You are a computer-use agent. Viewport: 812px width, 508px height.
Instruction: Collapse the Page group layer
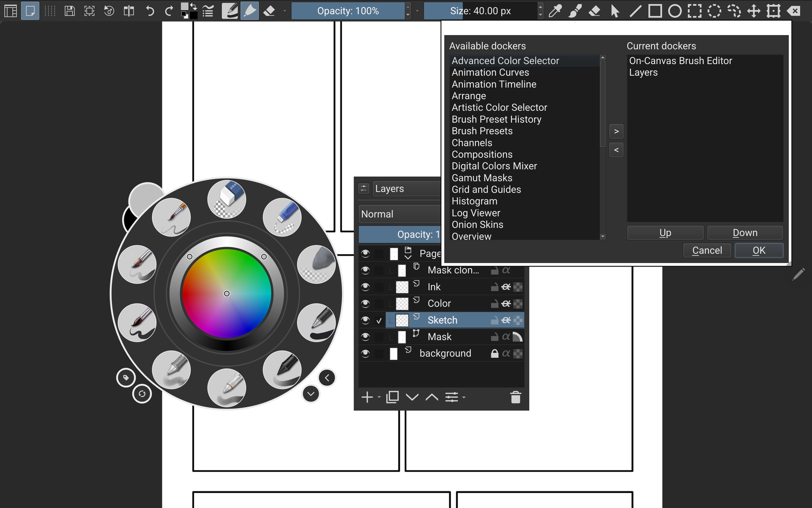click(408, 257)
